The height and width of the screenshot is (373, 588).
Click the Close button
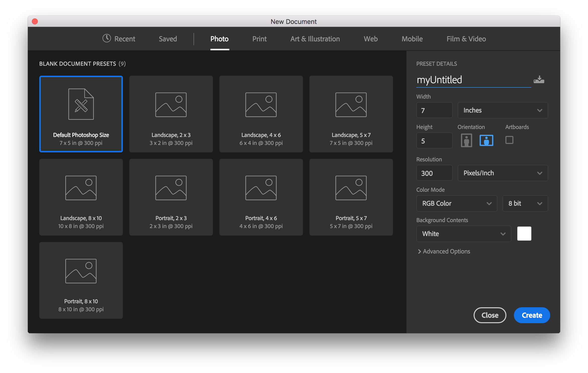click(x=490, y=315)
